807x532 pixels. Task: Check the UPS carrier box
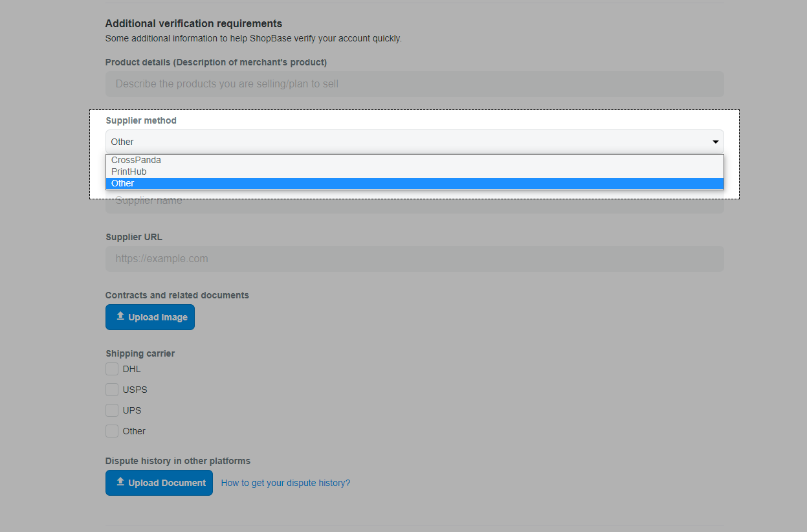[112, 410]
